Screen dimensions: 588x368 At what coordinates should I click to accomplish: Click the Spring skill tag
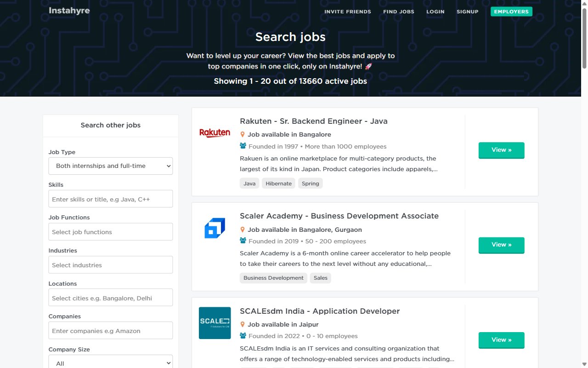[x=311, y=183]
